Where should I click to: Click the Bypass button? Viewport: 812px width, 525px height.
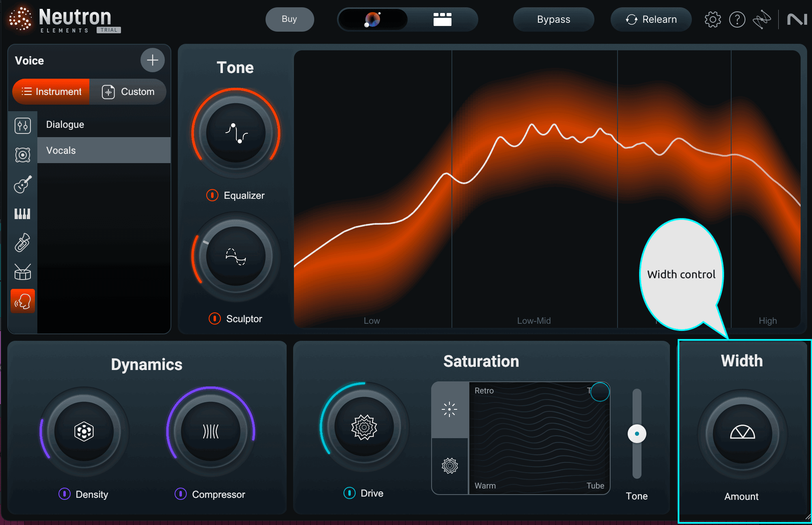click(553, 19)
